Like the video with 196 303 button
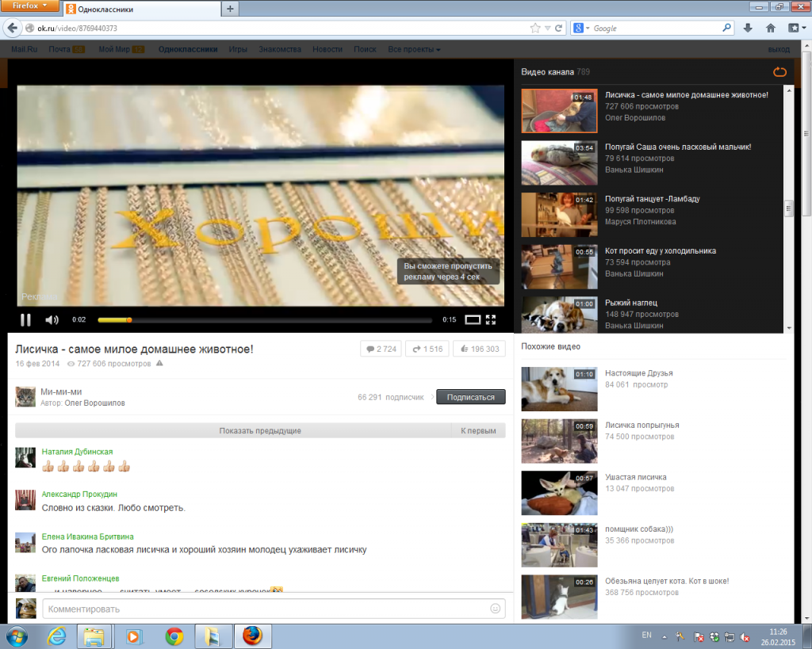The height and width of the screenshot is (649, 812). [x=480, y=349]
